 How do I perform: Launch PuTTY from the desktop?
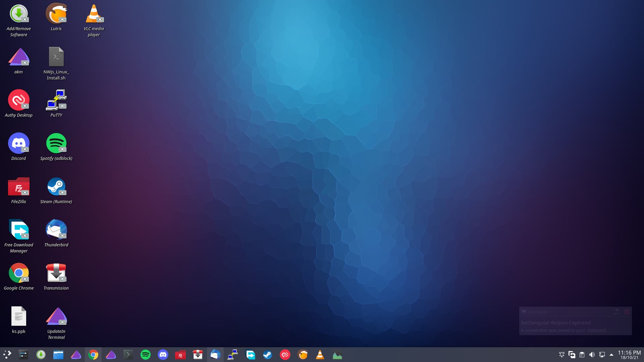tap(56, 103)
